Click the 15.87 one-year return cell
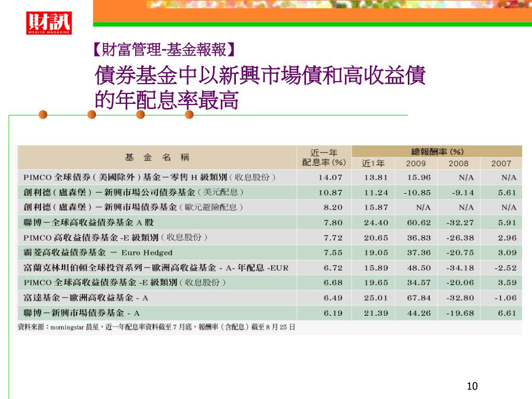 click(x=376, y=207)
